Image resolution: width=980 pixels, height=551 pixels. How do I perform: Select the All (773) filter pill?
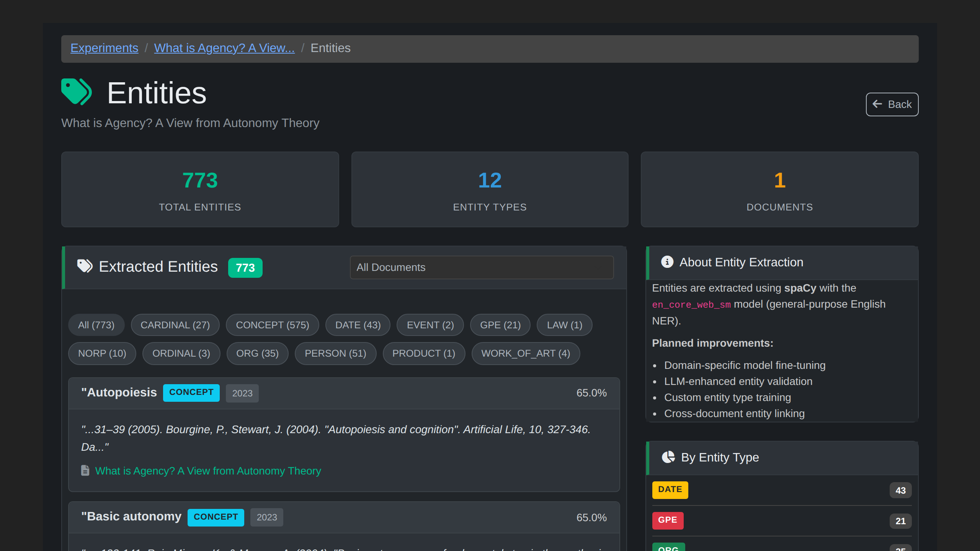(96, 325)
